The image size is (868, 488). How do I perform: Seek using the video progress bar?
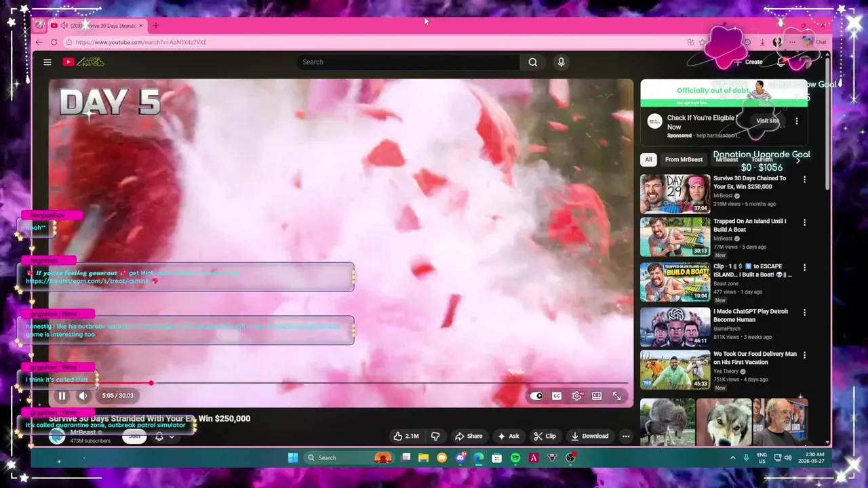tap(341, 383)
